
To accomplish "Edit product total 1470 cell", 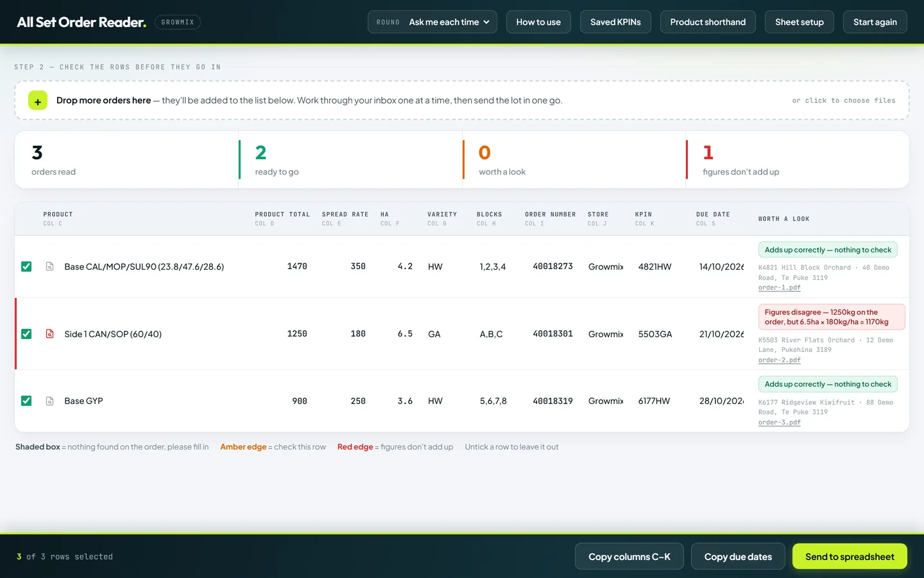I will click(x=282, y=267).
